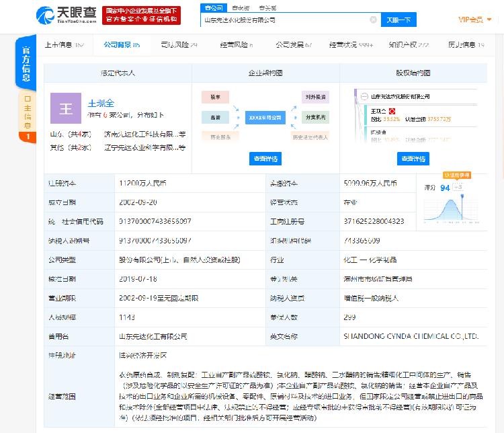Image resolution: width=504 pixels, height=433 pixels.
Task: Open 济南先达化工科技 company link
Action: point(144,134)
